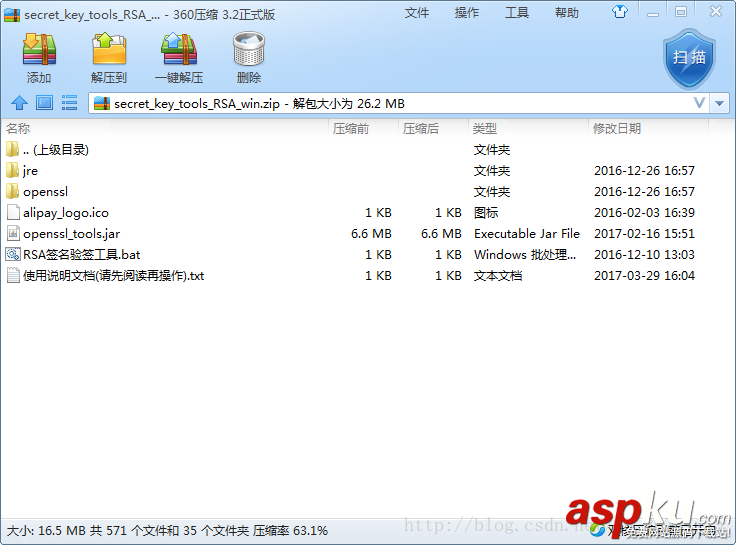This screenshot has width=736, height=545.
Task: Switch to icon view mode
Action: tap(45, 103)
